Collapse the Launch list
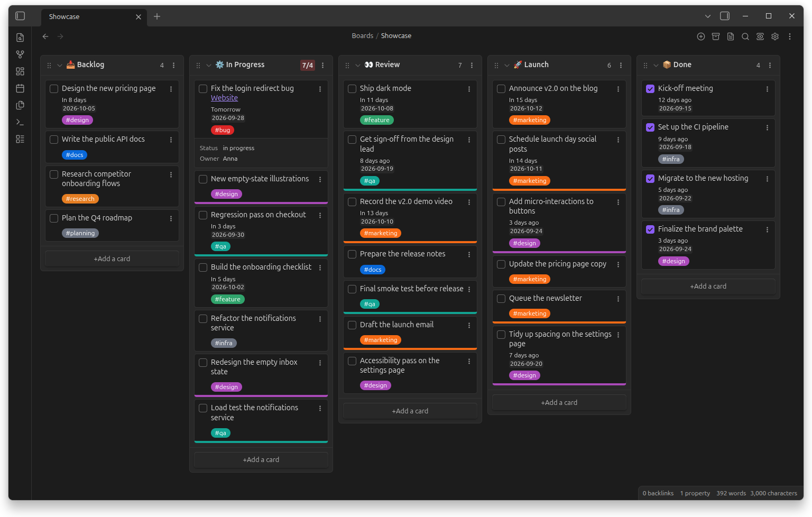 [x=507, y=66]
